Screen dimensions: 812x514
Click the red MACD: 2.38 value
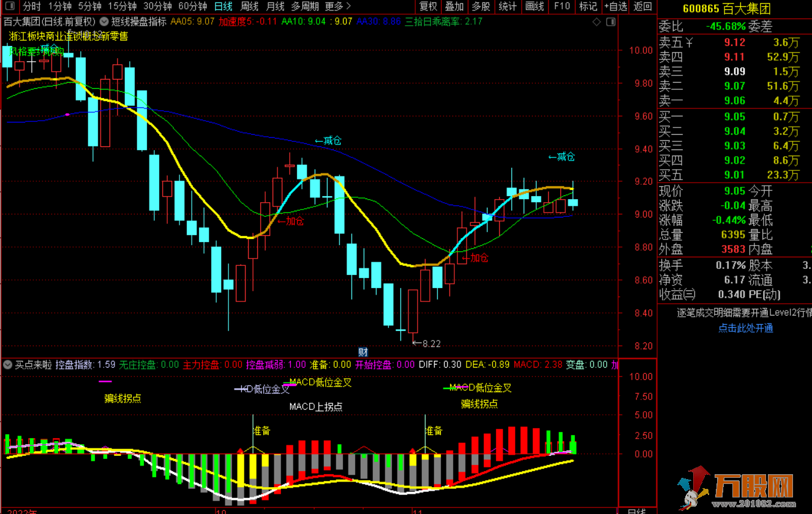tap(538, 365)
